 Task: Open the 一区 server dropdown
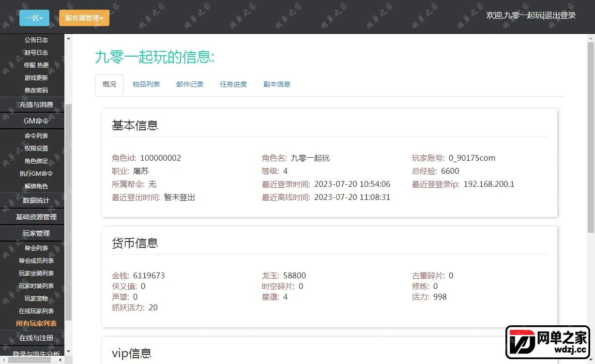(34, 18)
